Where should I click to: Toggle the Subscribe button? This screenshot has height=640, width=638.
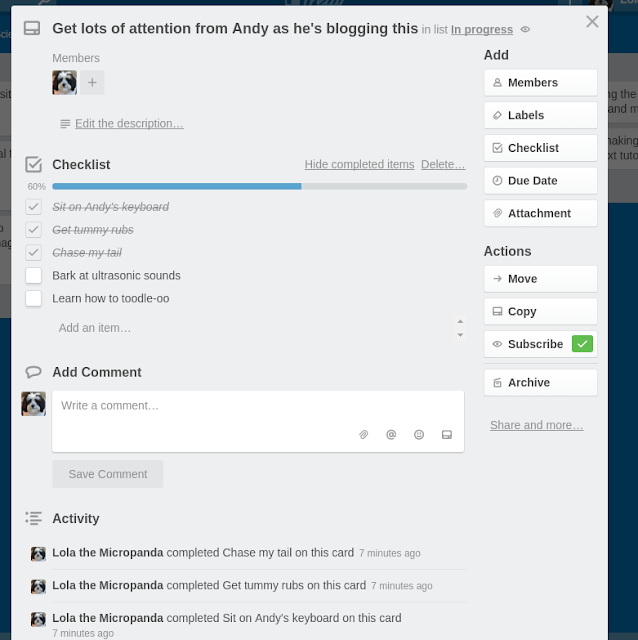[x=540, y=344]
